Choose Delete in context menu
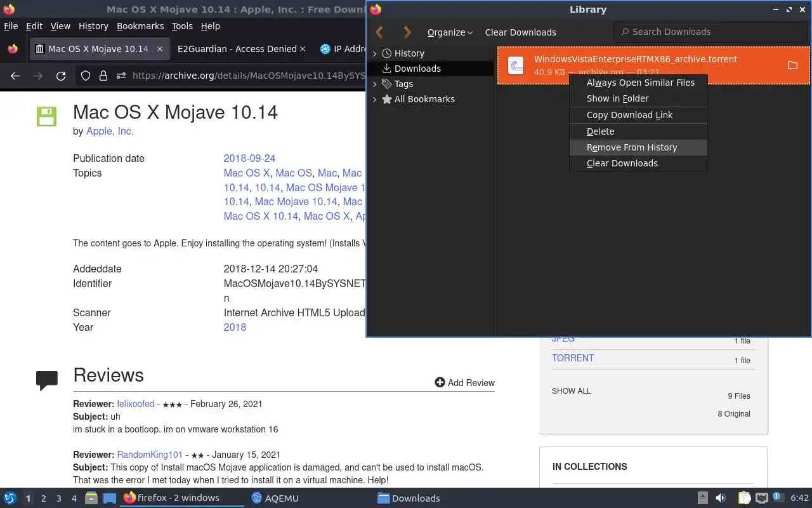This screenshot has height=508, width=812. tap(638, 131)
